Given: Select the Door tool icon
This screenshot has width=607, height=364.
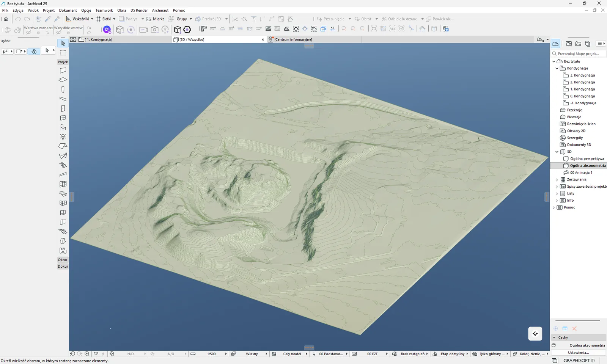Looking at the screenshot, I should tap(63, 108).
